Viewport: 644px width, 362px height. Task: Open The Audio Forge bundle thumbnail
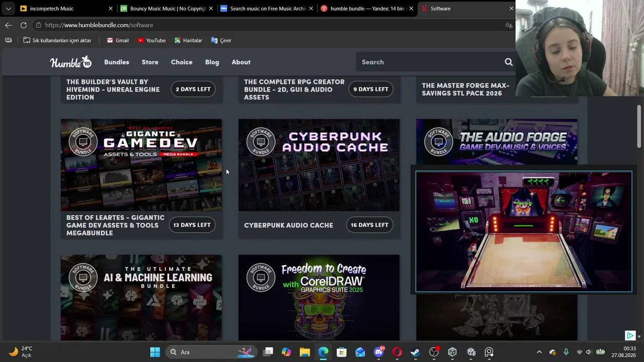[497, 142]
